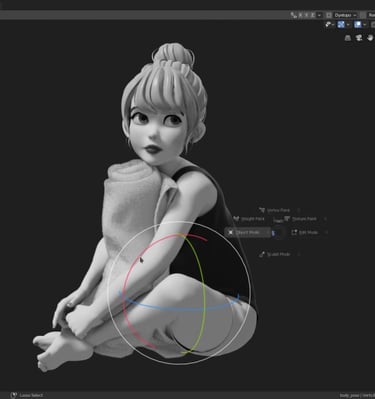This screenshot has width=375, height=399.
Task: Open the gizmo options dropdown arrow
Action: 348,24
